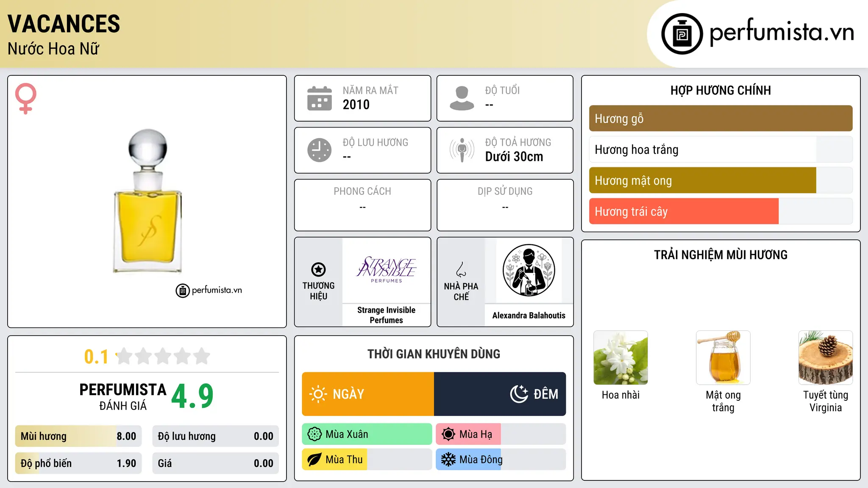
Task: Click the sun icon next to NGÀY
Action: pos(318,394)
